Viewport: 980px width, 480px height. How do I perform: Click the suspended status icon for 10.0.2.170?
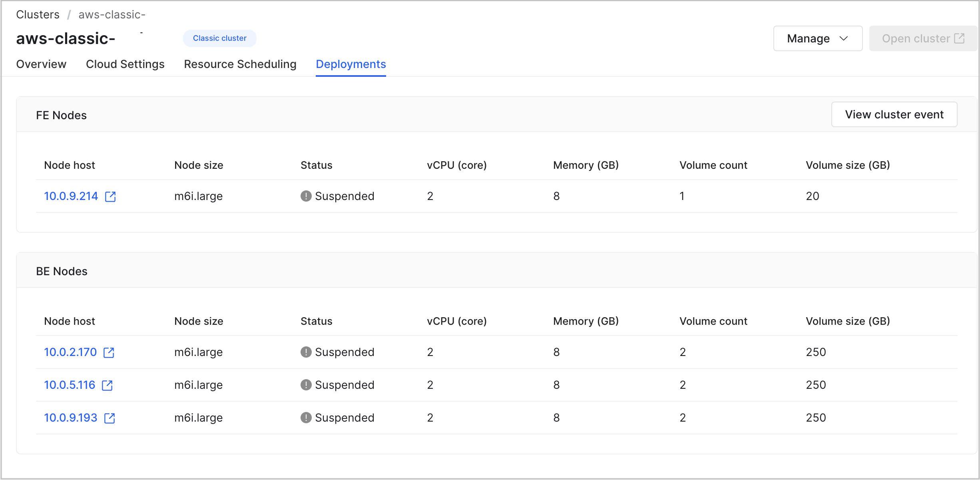tap(306, 352)
